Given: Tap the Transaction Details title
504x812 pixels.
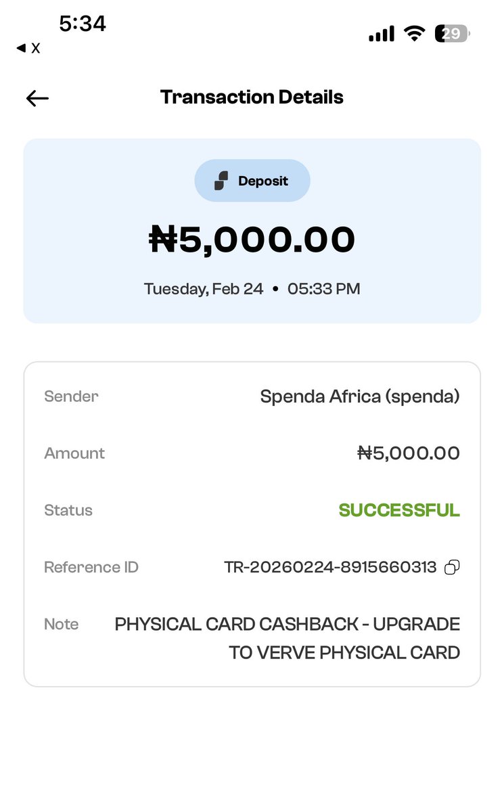Looking at the screenshot, I should pos(252,97).
